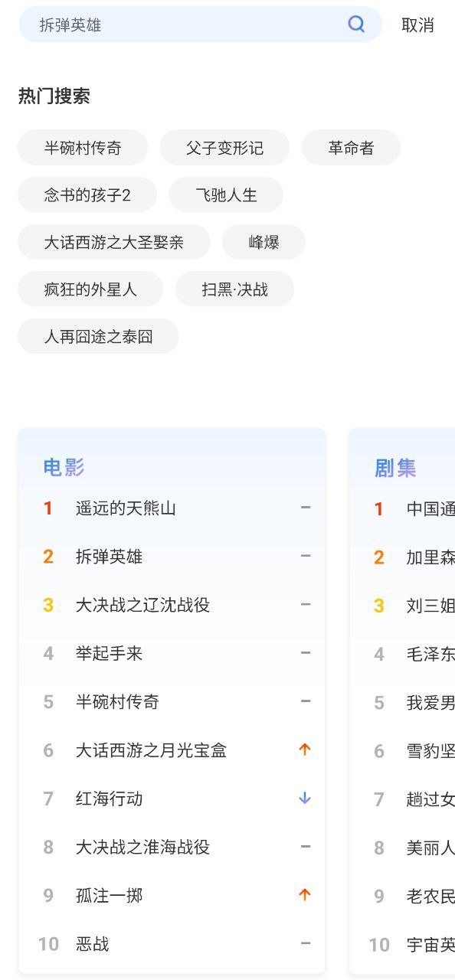
Task: Open the 电影 ranking heading
Action: click(64, 467)
